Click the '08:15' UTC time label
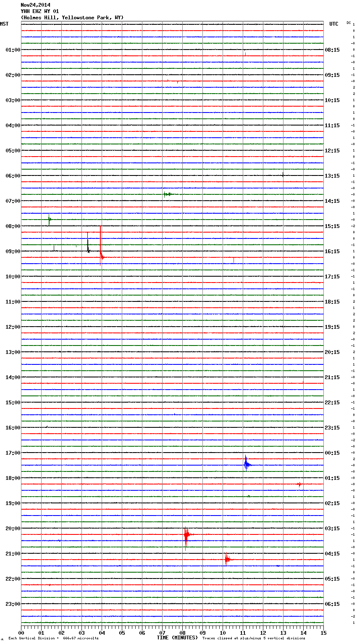The image size is (357, 644). (332, 50)
